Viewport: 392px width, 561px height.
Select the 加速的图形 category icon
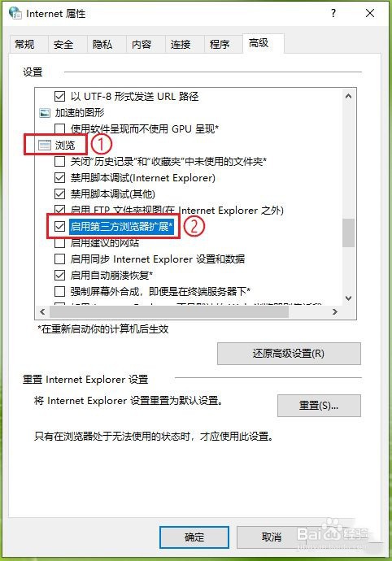pos(45,113)
